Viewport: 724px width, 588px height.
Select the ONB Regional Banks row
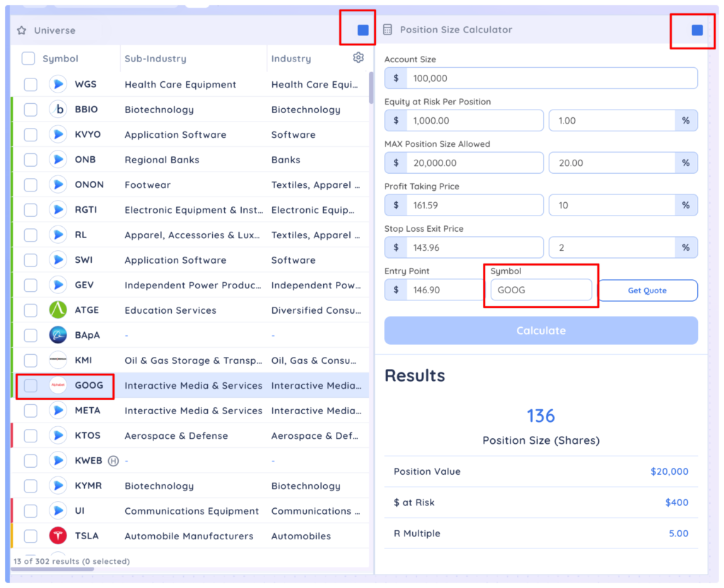(x=189, y=159)
